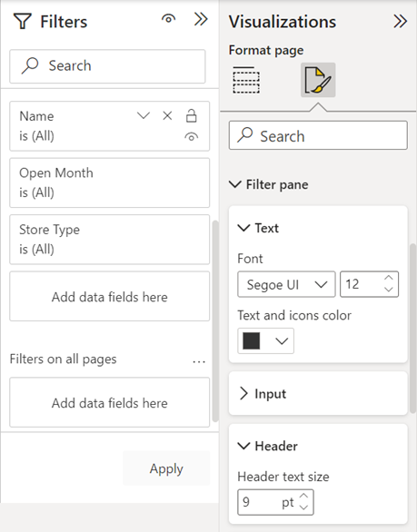
Task: Decrease font size with down arrow
Action: point(389,290)
